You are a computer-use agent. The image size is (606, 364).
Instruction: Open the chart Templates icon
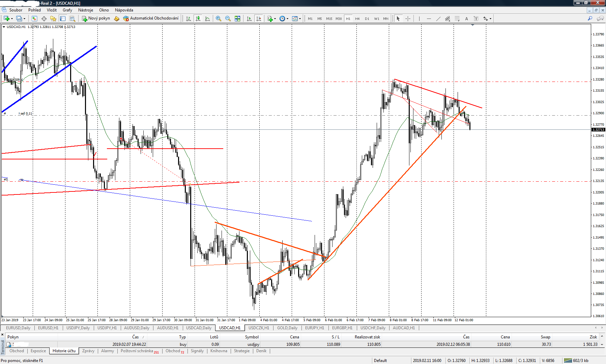tap(295, 19)
